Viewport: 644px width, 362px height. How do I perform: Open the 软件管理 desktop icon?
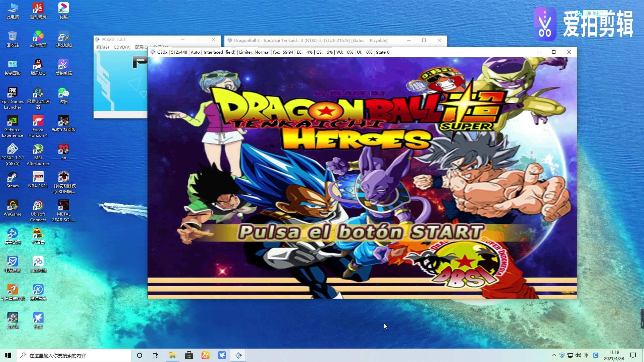click(38, 39)
